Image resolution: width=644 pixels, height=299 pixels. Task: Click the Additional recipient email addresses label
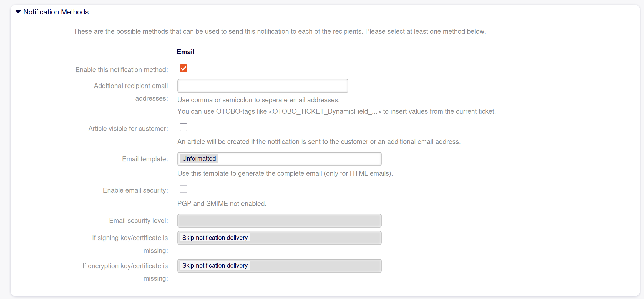pyautogui.click(x=131, y=86)
